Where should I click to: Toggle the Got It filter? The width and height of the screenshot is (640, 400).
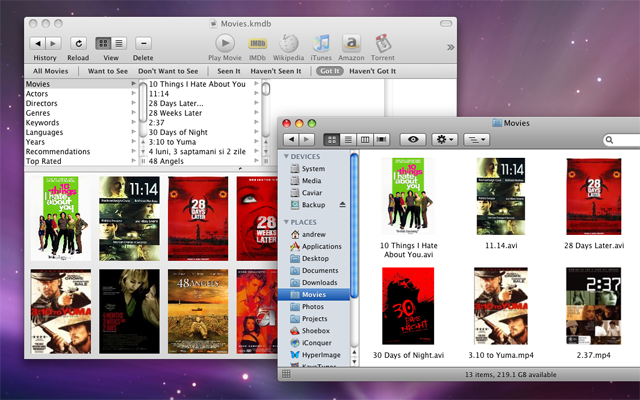[x=330, y=71]
